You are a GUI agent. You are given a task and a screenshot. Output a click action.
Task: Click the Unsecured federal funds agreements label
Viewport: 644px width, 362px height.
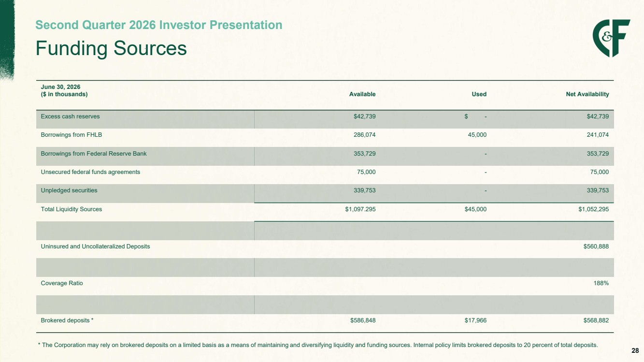[x=90, y=172]
